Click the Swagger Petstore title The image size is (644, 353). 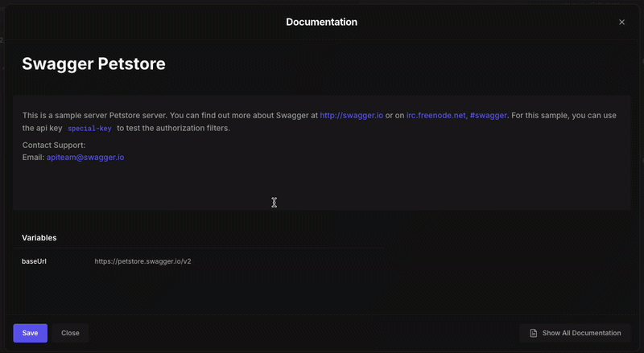click(x=93, y=64)
